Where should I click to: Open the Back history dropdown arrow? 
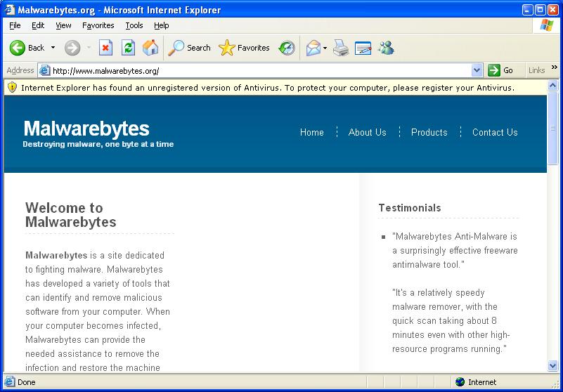coord(53,48)
